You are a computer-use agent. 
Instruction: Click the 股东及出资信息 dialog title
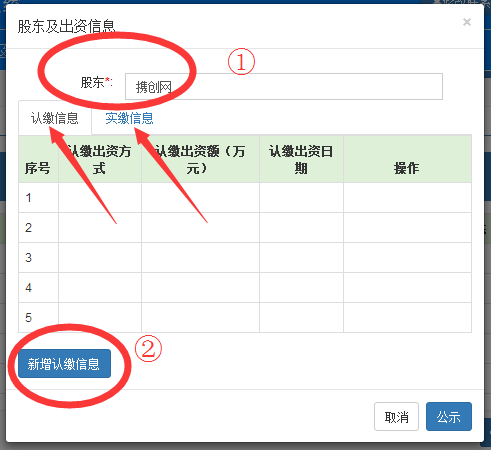click(66, 26)
